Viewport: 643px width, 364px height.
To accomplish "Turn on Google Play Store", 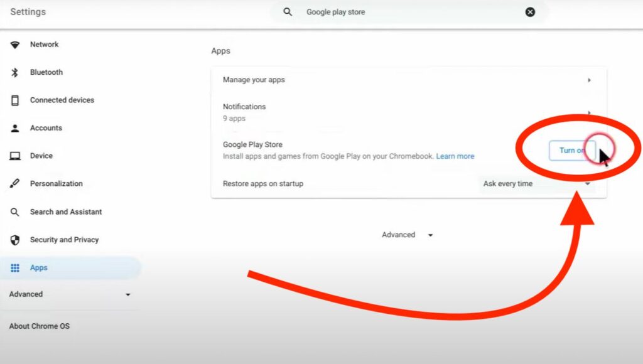I will pos(571,151).
